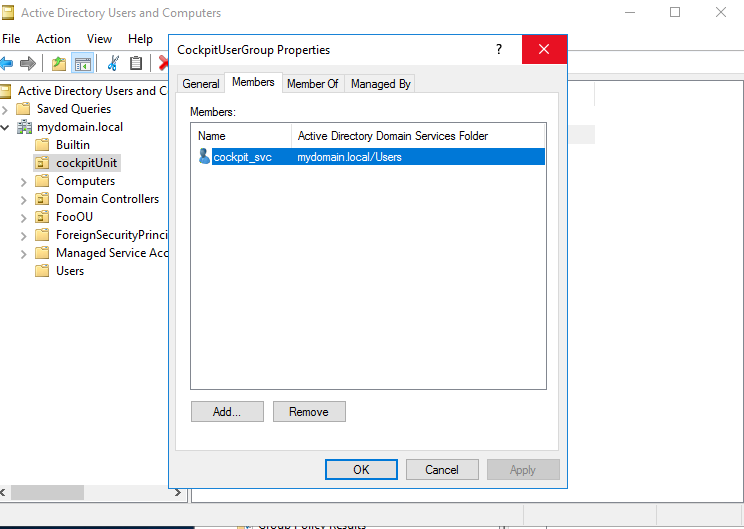Open the Action menu
The image size is (744, 529).
pyautogui.click(x=53, y=39)
